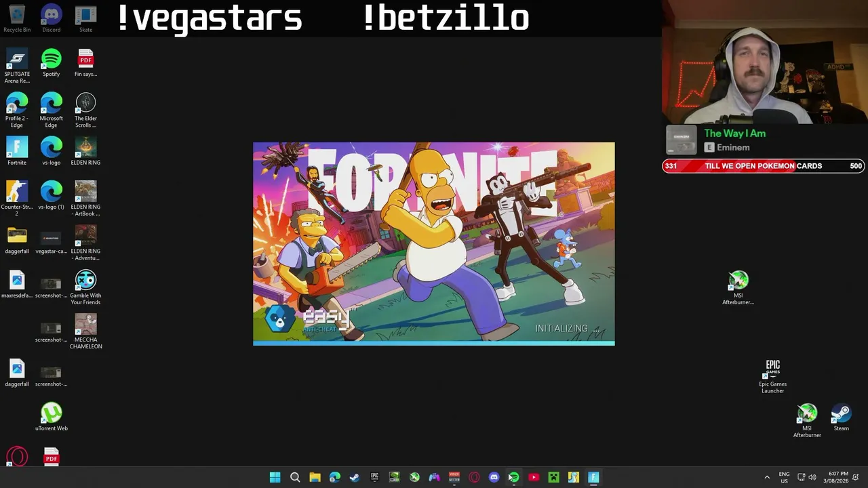The height and width of the screenshot is (488, 868).
Task: Select the MSI Afterburner shortcut beside Steam
Action: (807, 420)
